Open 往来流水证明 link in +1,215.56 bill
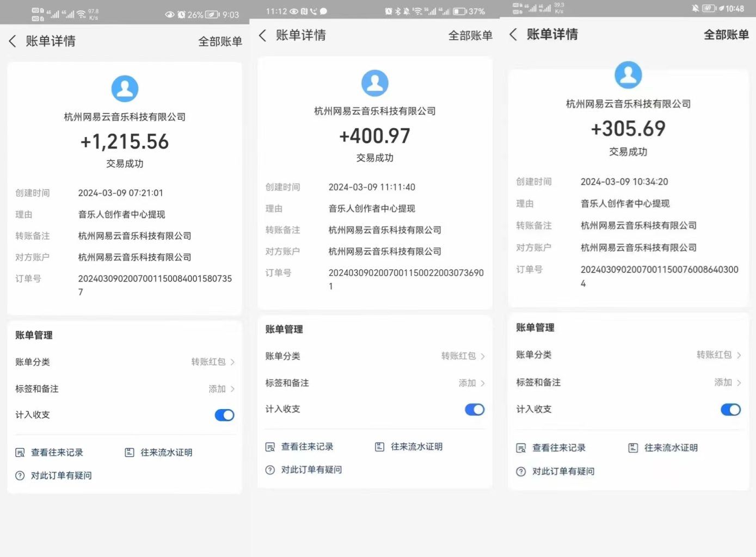The height and width of the screenshot is (557, 756). tap(166, 453)
